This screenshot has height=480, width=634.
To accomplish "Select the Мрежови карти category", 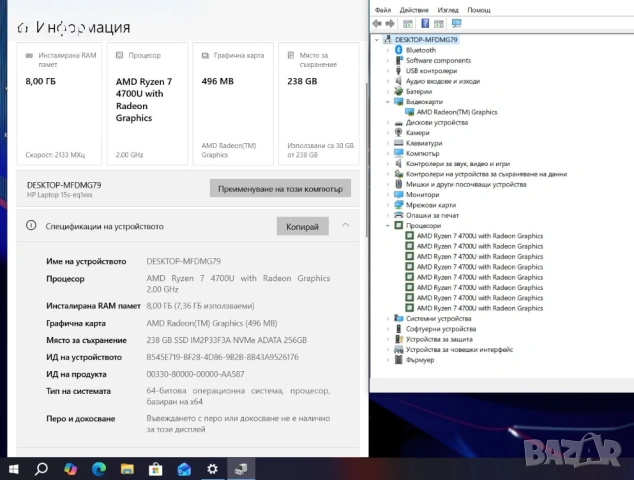I will click(431, 205).
